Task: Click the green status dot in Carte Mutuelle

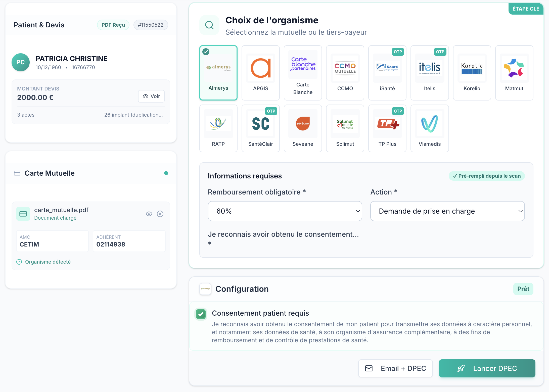Action: (x=166, y=173)
